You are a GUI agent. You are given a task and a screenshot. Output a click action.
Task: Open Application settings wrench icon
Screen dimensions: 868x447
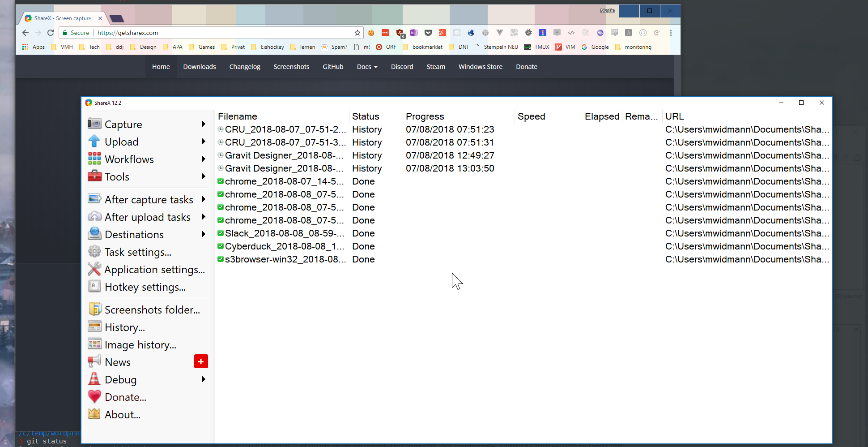[94, 269]
